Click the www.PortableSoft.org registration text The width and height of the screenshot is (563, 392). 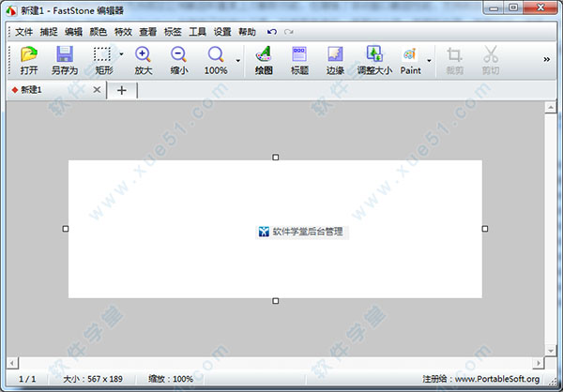point(497,379)
